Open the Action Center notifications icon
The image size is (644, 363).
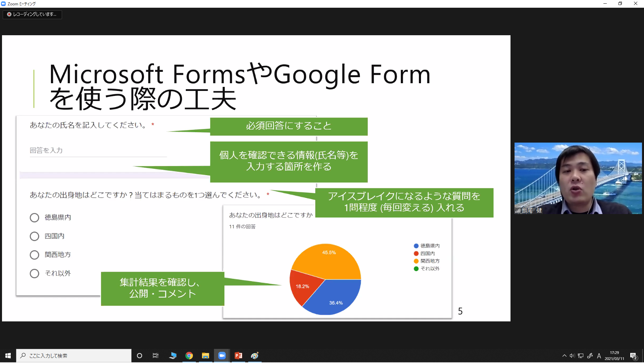(633, 356)
